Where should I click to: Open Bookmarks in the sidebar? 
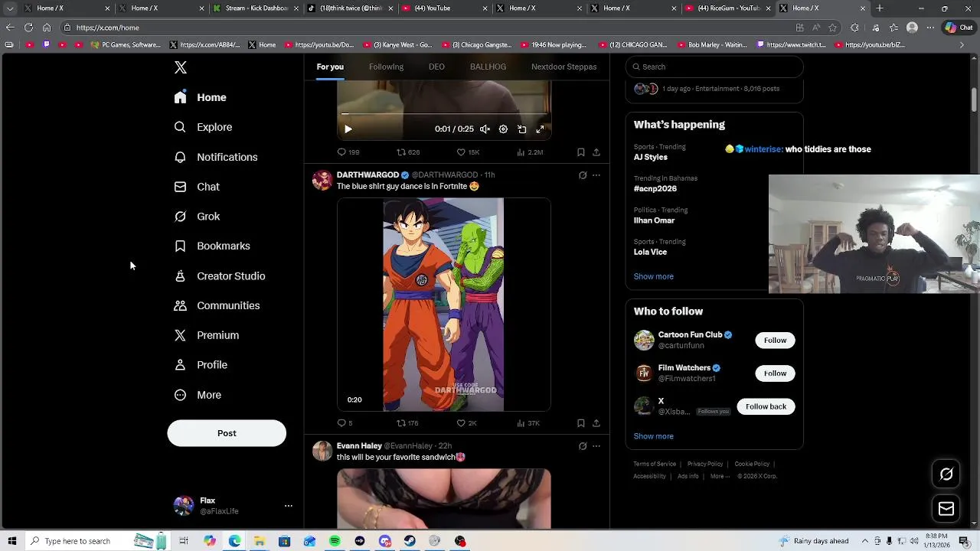(x=213, y=246)
